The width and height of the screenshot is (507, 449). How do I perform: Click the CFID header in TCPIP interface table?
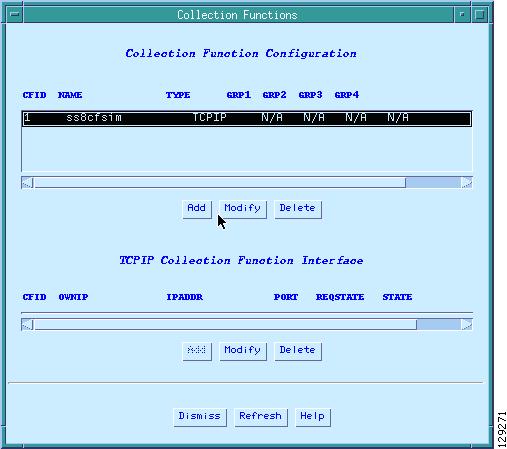click(x=35, y=297)
